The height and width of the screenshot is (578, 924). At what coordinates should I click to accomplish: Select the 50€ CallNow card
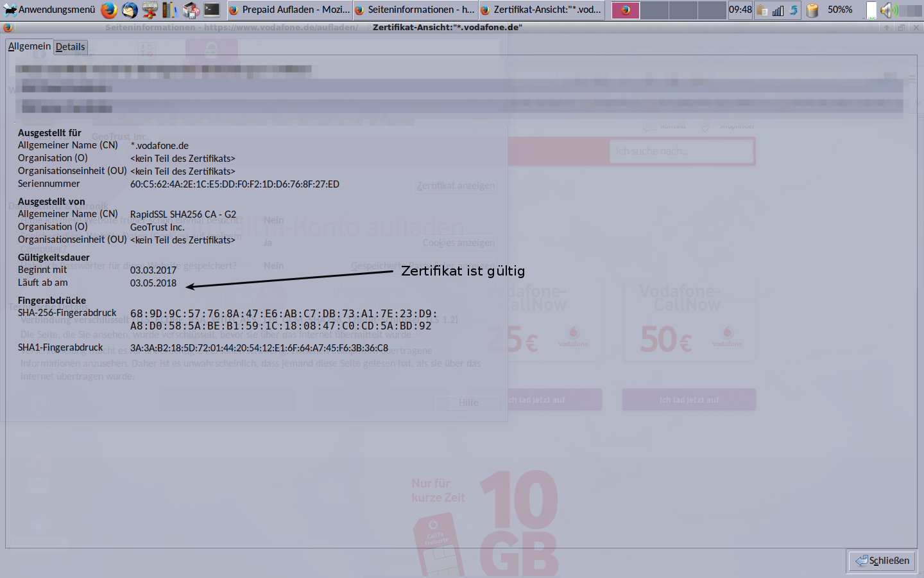pyautogui.click(x=689, y=319)
